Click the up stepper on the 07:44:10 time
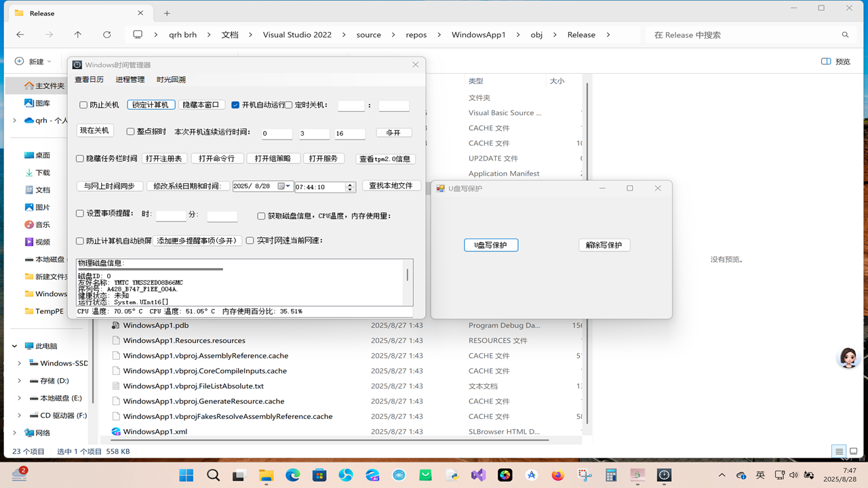The image size is (868, 488). tap(351, 183)
